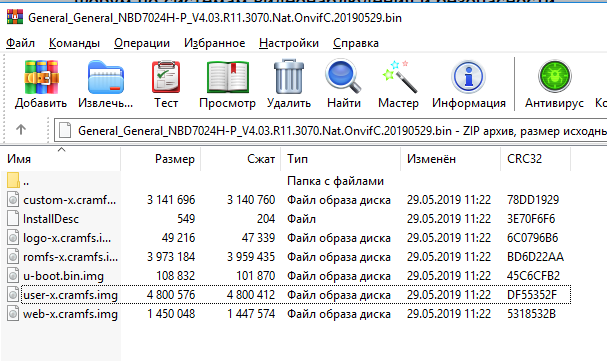Image resolution: width=607 pixels, height=361 pixels.
Task: Click size value 49 216
Action: pos(178,238)
